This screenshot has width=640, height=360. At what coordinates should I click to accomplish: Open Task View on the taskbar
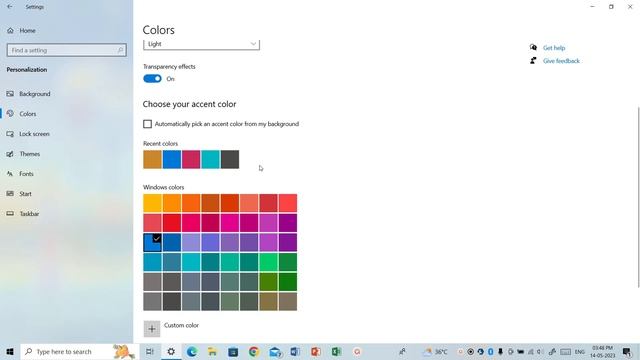150,351
